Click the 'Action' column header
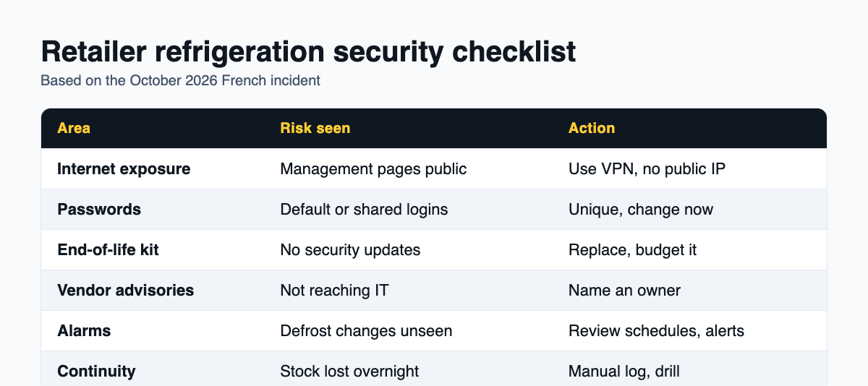This screenshot has height=386, width=868. (x=689, y=128)
